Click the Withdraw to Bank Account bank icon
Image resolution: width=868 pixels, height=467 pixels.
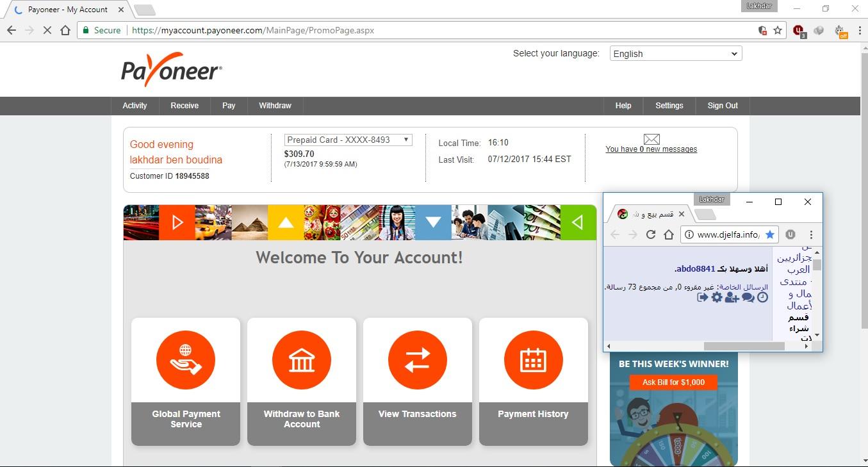click(302, 360)
